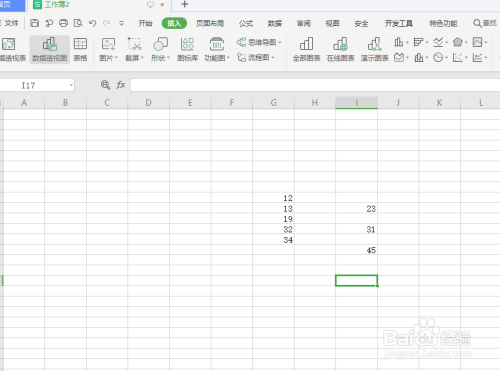Switch to the Data (数据) tab

[x=275, y=23]
